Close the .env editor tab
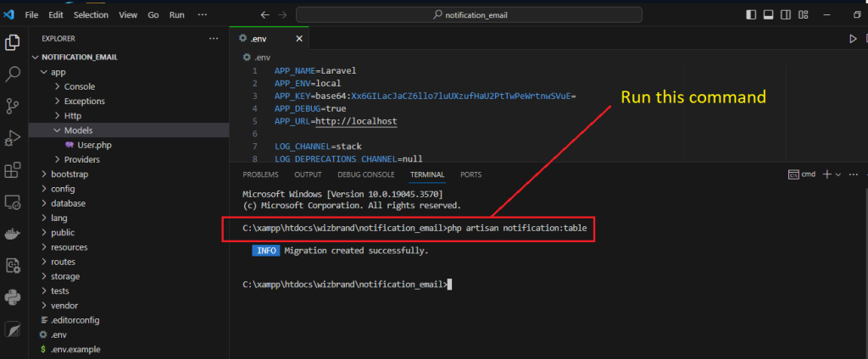The height and width of the screenshot is (359, 868). point(298,38)
